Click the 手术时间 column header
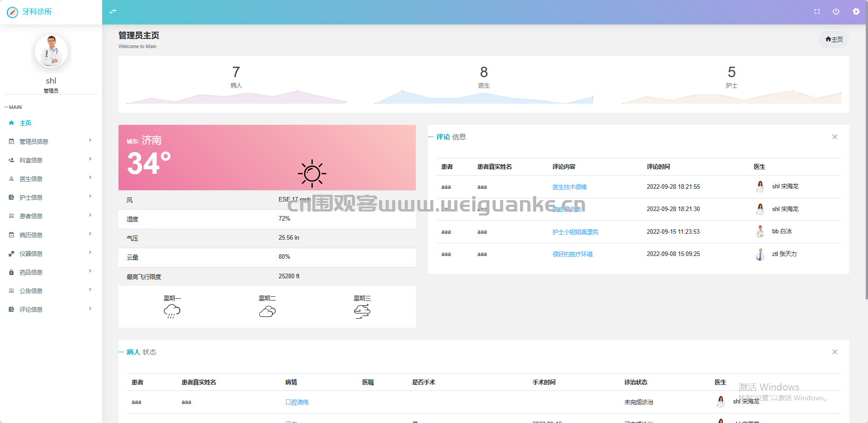 (x=544, y=382)
